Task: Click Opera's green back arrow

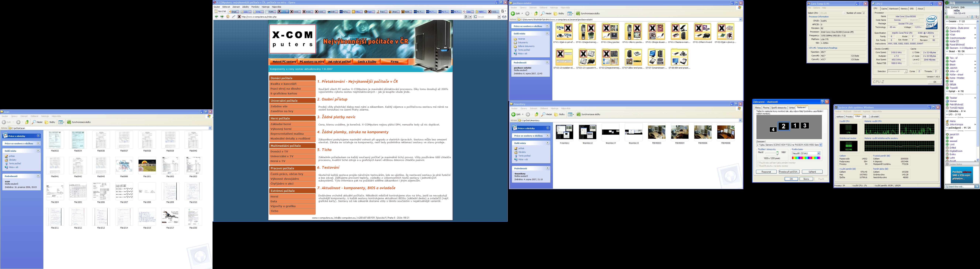Action: pyautogui.click(x=216, y=16)
